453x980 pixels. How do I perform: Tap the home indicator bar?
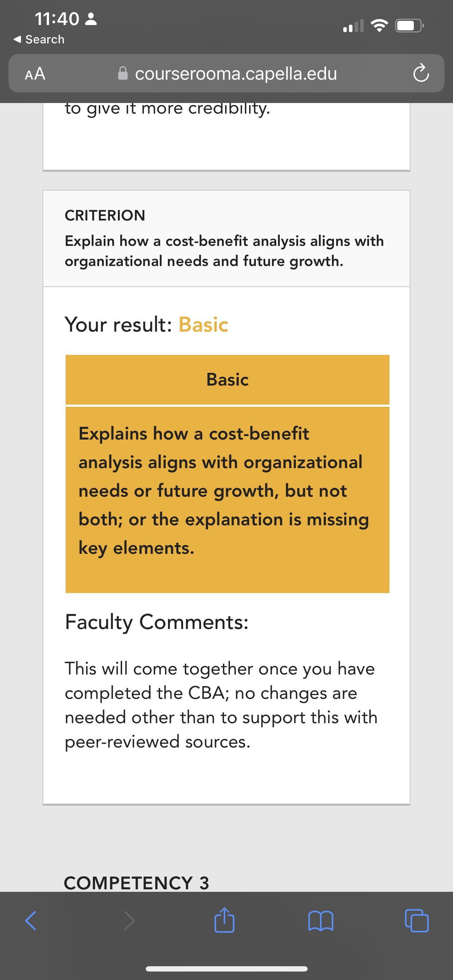tap(227, 969)
